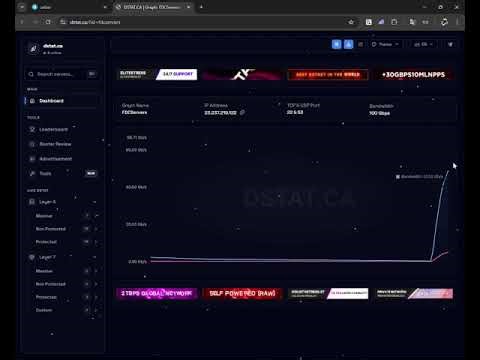This screenshot has height=360, width=480.
Task: Expand Monitor under Layer 4
Action: [x=96, y=216]
